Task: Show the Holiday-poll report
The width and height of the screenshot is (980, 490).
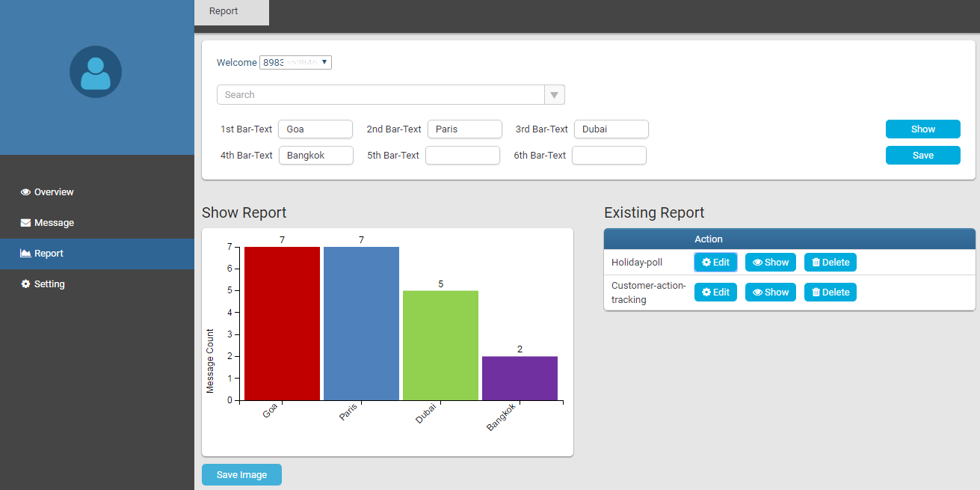Action: tap(770, 263)
